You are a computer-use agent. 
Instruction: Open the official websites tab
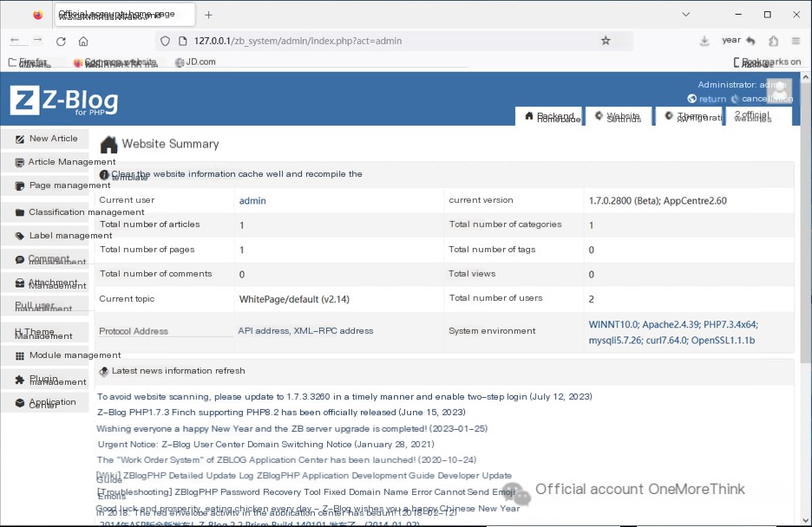(x=759, y=116)
